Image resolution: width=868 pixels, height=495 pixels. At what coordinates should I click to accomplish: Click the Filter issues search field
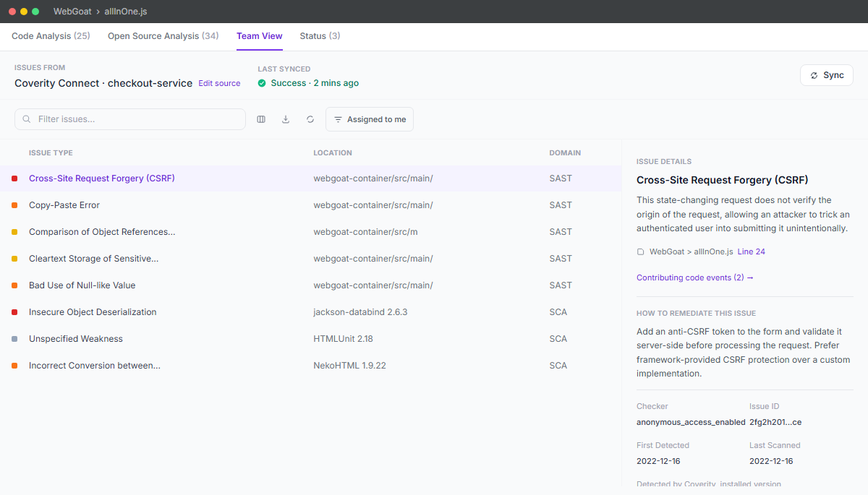click(130, 119)
